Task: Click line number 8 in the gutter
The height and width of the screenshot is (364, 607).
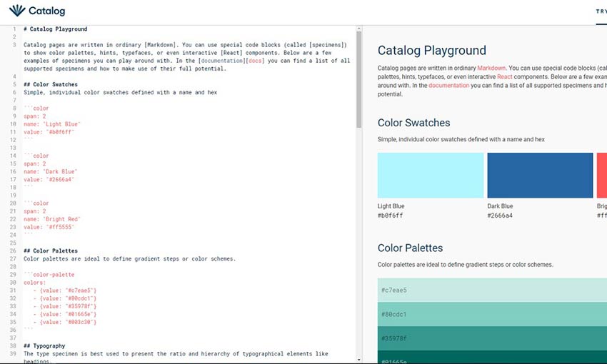Action: point(15,108)
